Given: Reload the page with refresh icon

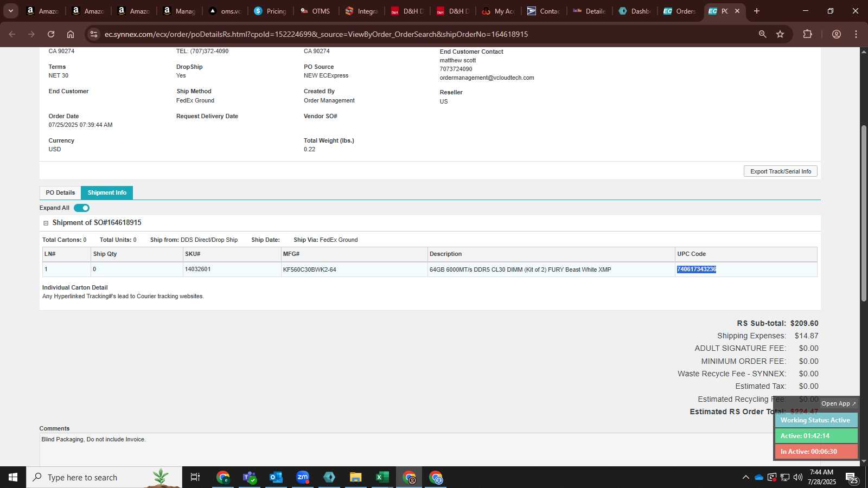Looking at the screenshot, I should pos(51,34).
